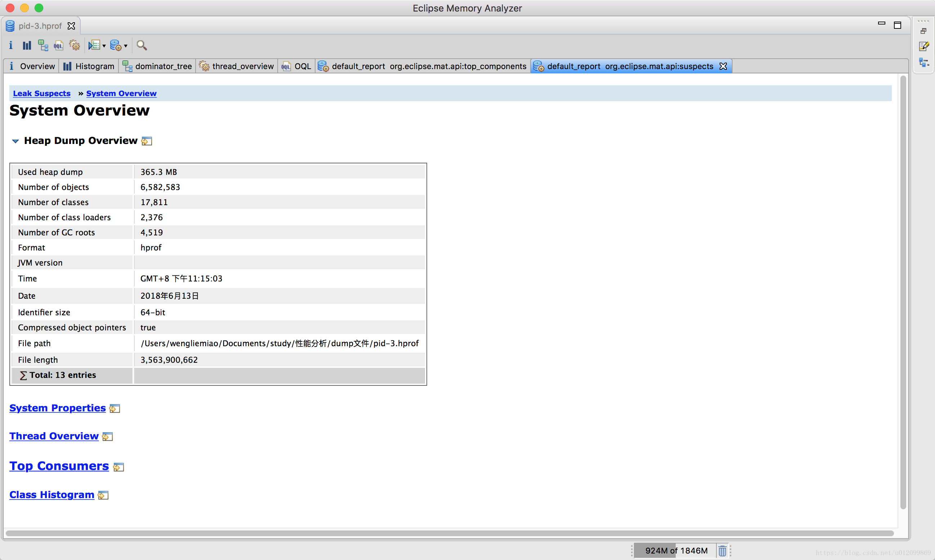Close the suspects default_report tab
935x560 pixels.
(x=723, y=66)
